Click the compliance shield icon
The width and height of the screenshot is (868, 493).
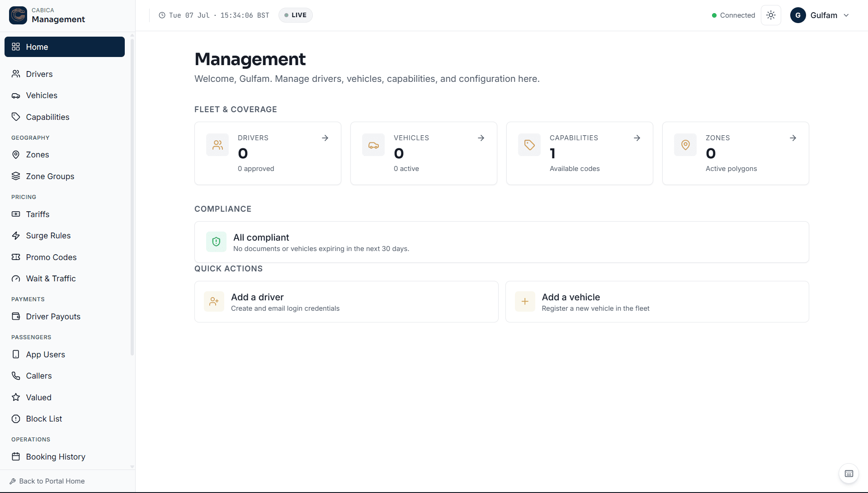[216, 242]
